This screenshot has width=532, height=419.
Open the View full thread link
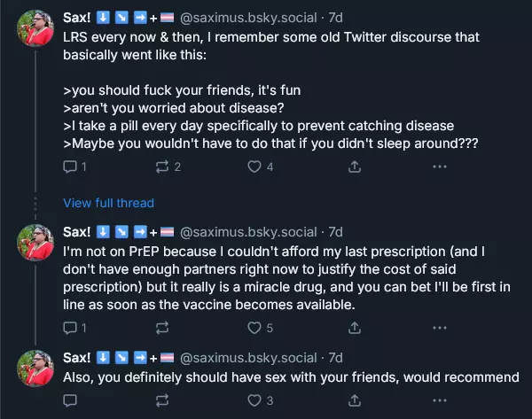click(108, 203)
